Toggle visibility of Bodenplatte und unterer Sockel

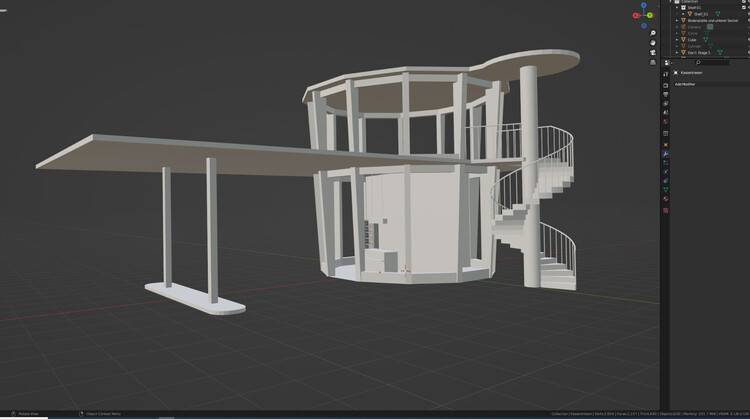pyautogui.click(x=746, y=20)
